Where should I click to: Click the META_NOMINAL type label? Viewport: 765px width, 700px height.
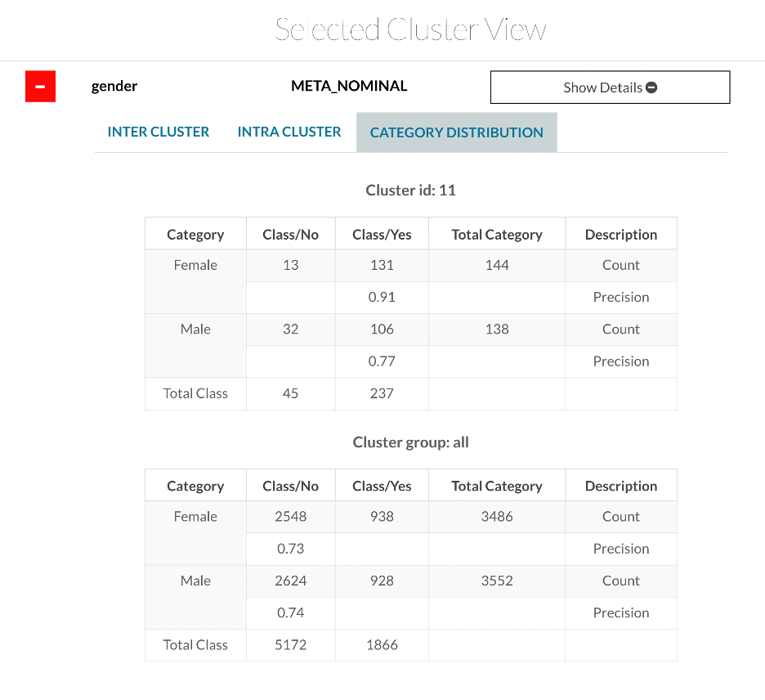pos(349,86)
